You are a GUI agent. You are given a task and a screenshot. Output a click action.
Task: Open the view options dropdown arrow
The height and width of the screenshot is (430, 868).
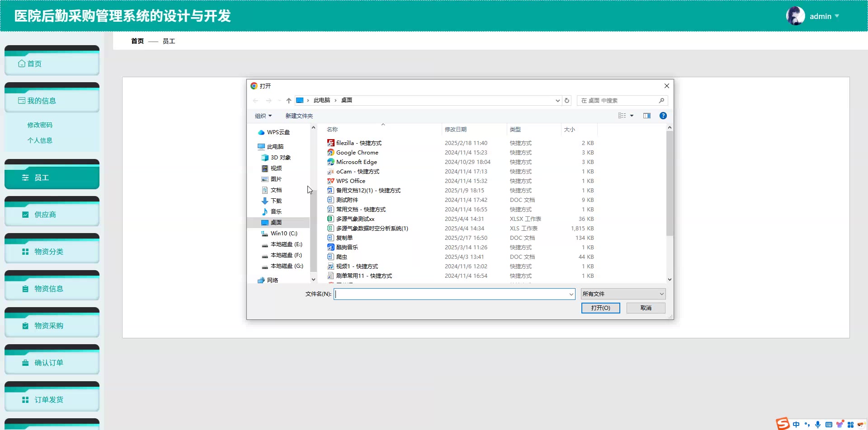click(632, 116)
